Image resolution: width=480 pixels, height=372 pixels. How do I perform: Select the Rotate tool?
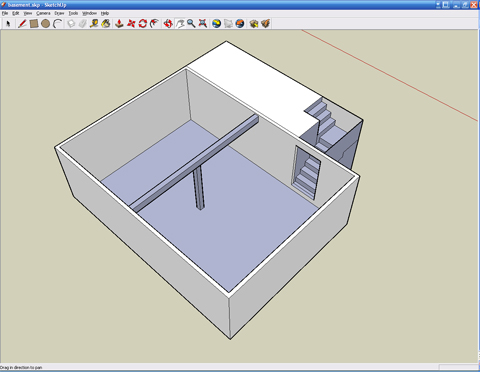pos(143,24)
